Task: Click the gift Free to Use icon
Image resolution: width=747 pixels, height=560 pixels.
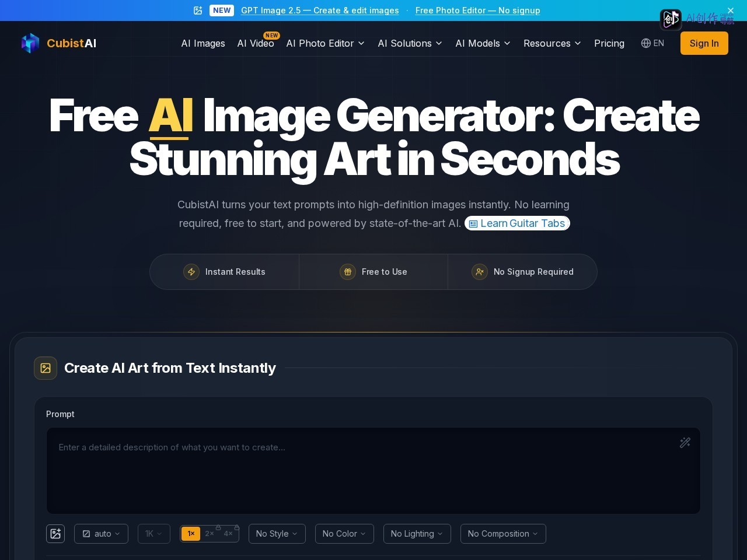Action: pos(348,272)
